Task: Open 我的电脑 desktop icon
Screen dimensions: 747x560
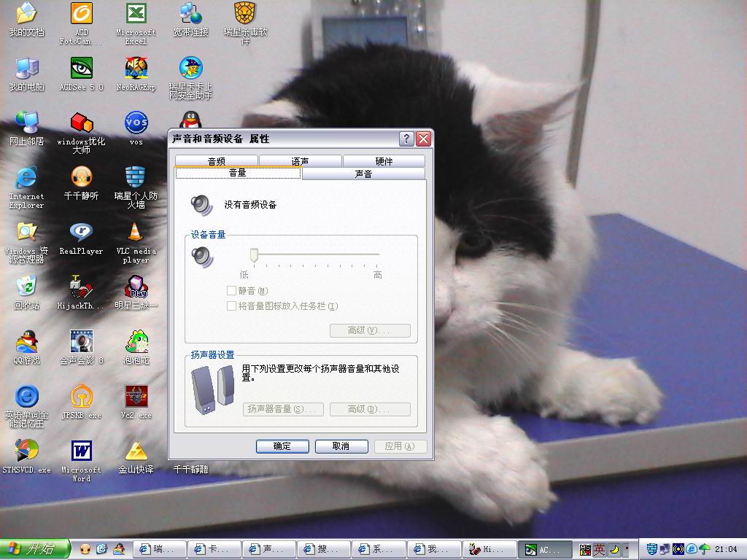Action: pos(27,74)
